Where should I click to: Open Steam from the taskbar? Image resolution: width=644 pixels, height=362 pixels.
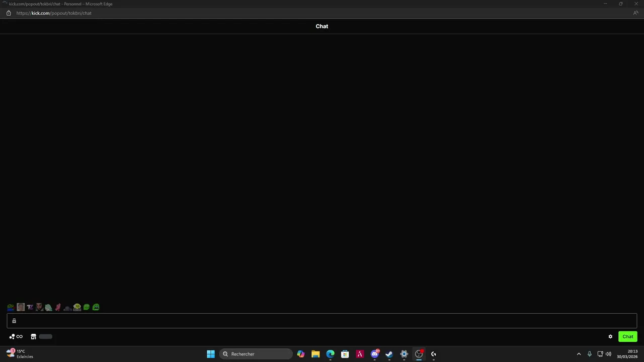[x=389, y=354]
